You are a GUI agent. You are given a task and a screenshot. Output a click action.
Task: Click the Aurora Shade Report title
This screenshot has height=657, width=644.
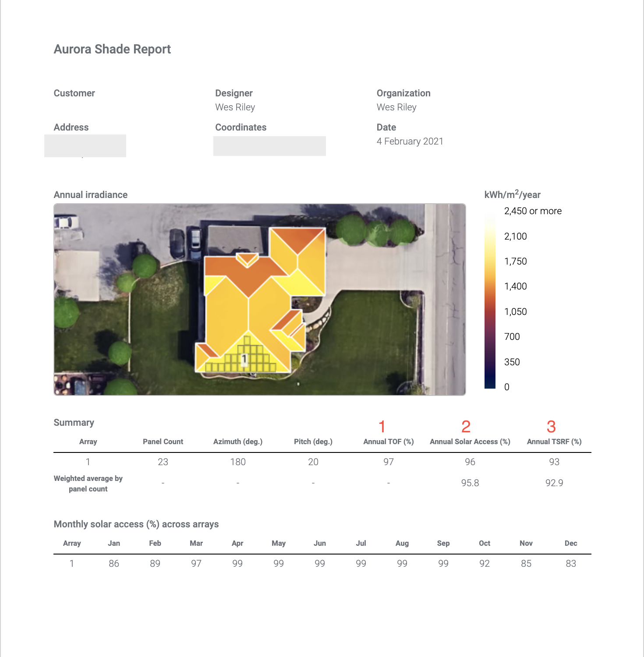[112, 49]
